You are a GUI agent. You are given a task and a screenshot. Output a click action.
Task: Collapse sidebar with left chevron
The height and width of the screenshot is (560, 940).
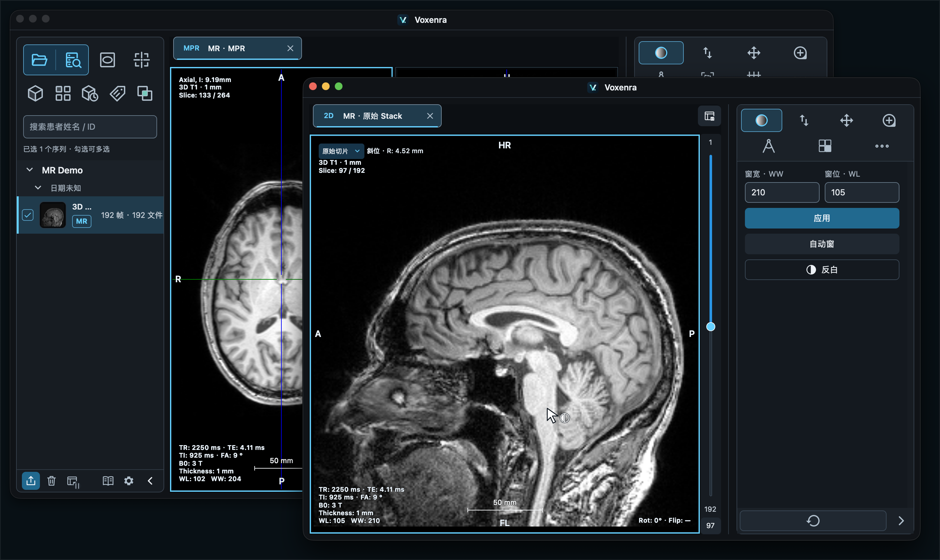150,481
